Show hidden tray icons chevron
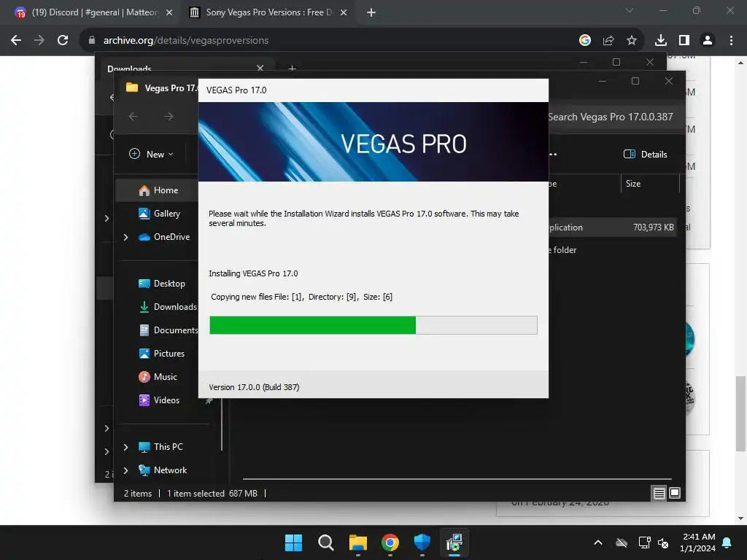The width and height of the screenshot is (747, 560). [598, 542]
